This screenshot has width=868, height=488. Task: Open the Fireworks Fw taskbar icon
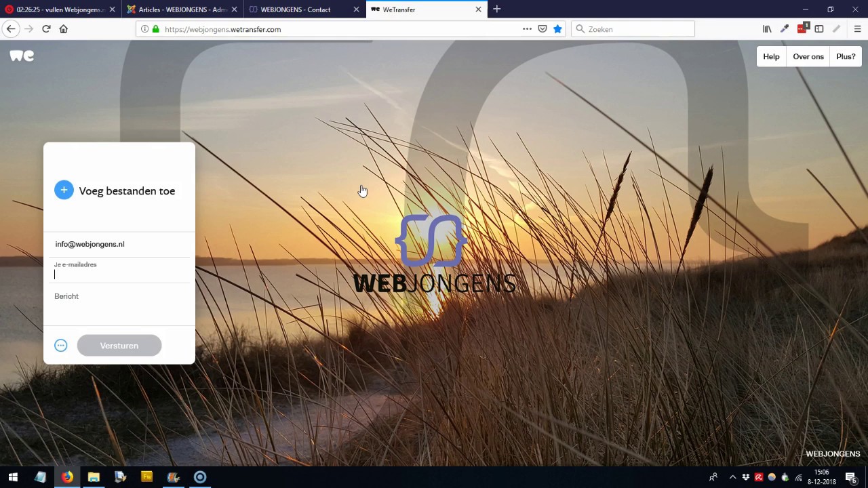point(146,477)
